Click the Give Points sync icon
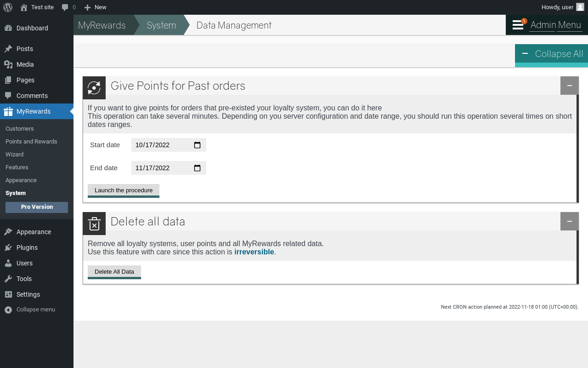Image resolution: width=588 pixels, height=368 pixels. [94, 88]
